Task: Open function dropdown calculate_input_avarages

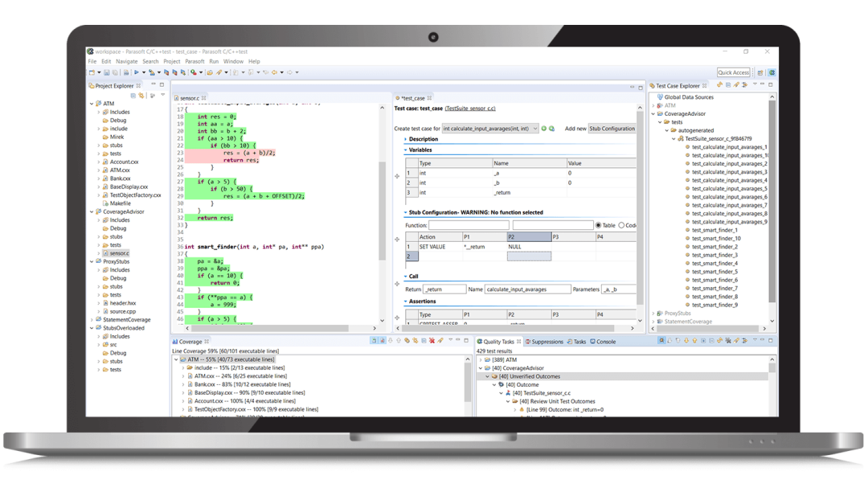Action: pos(490,129)
